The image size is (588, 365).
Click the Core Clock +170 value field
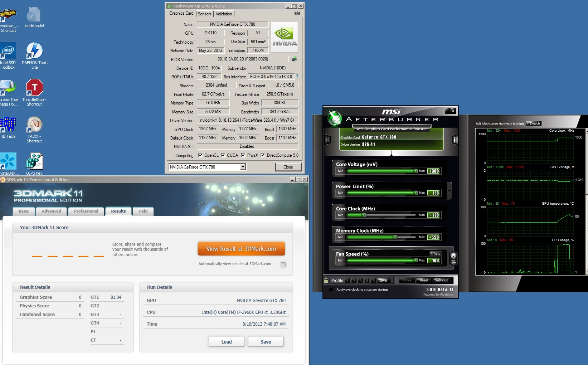pos(434,215)
